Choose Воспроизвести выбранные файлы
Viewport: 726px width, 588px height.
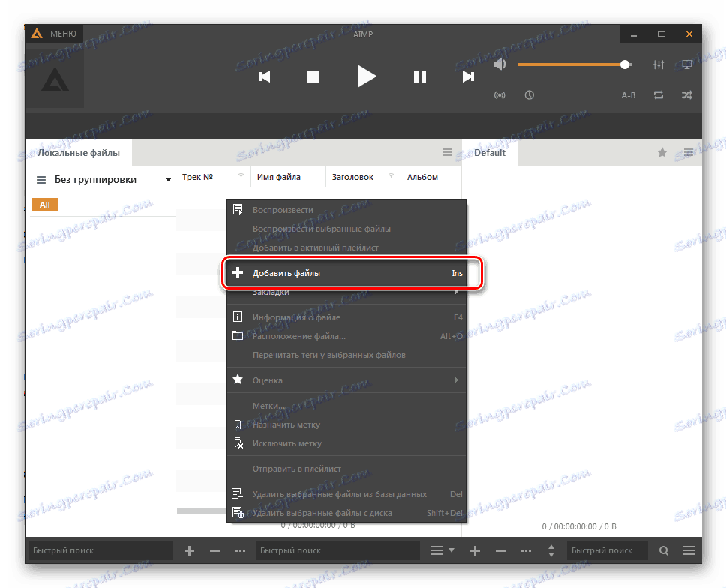coord(346,229)
